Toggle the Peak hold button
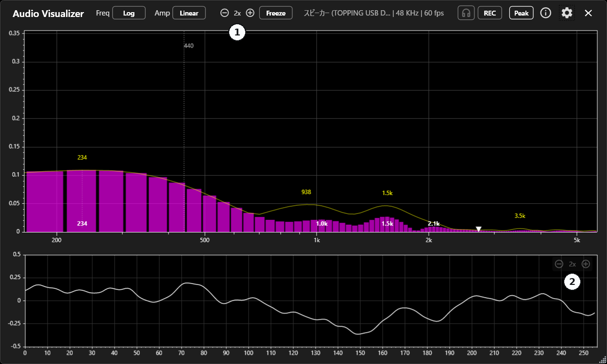The height and width of the screenshot is (364, 607). (521, 13)
